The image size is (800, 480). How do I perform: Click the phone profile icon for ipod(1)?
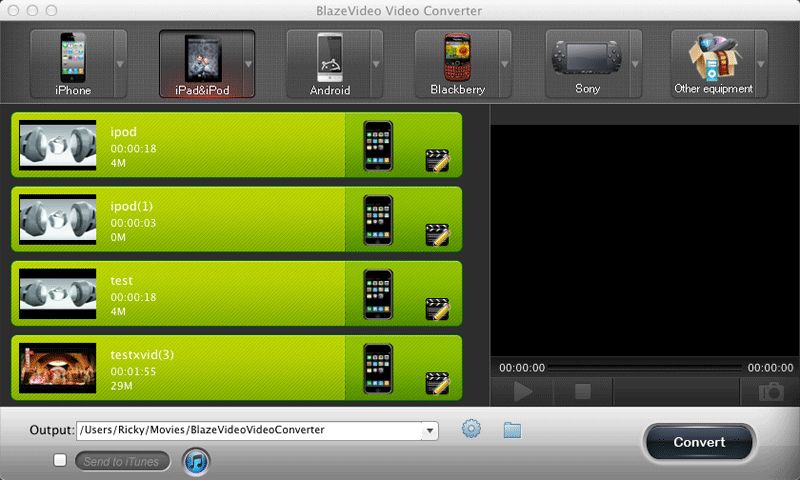click(x=378, y=220)
